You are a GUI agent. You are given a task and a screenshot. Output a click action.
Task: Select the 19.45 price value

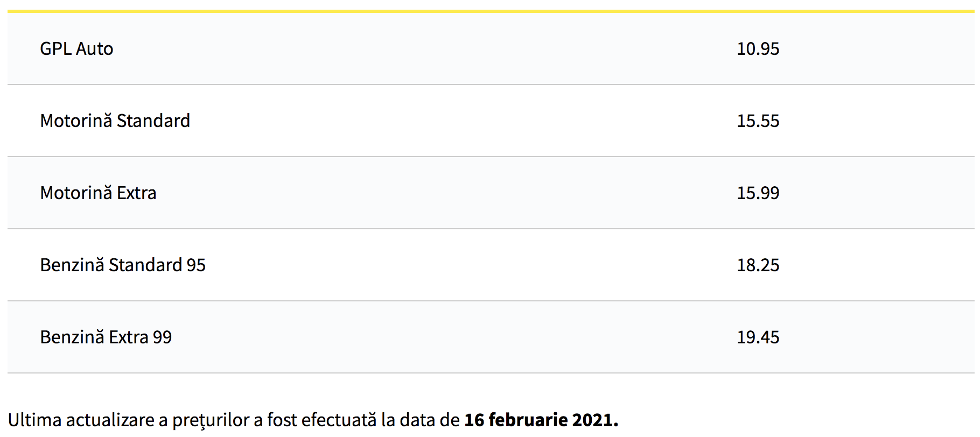click(758, 337)
